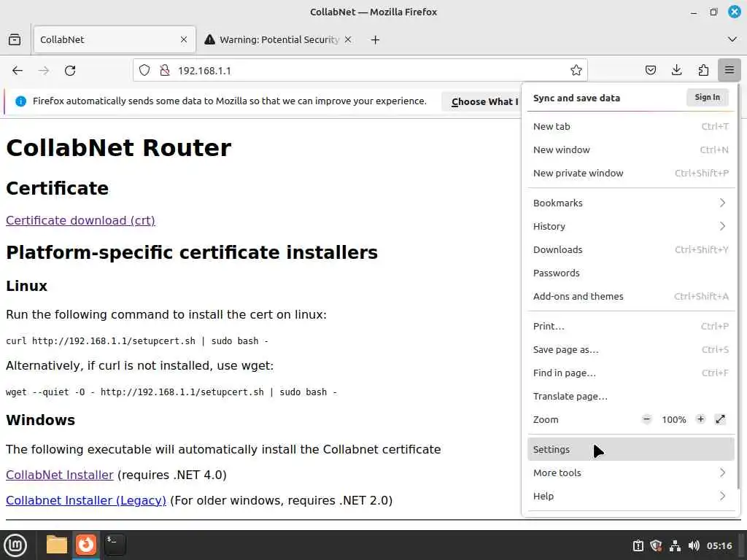Open the CollabNet Installer link
The width and height of the screenshot is (747, 560).
click(60, 475)
